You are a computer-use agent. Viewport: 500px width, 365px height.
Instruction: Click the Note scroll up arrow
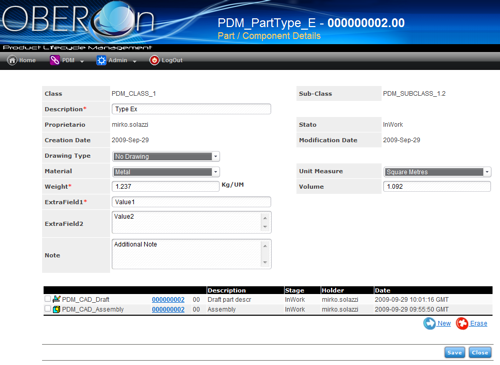[x=265, y=246]
